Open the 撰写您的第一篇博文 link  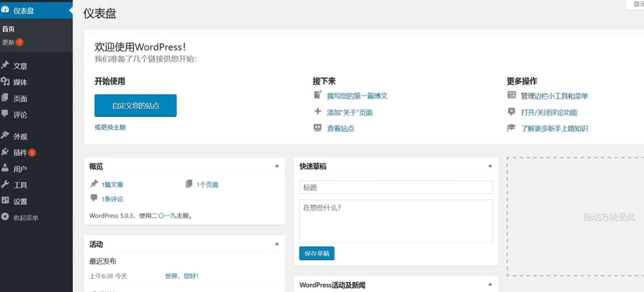click(x=357, y=96)
